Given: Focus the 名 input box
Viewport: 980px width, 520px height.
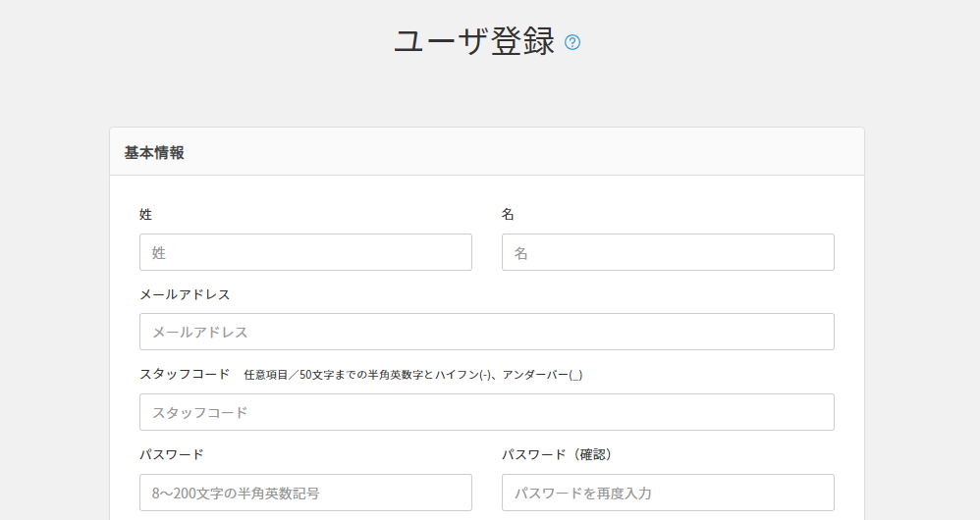Looking at the screenshot, I should (x=668, y=252).
